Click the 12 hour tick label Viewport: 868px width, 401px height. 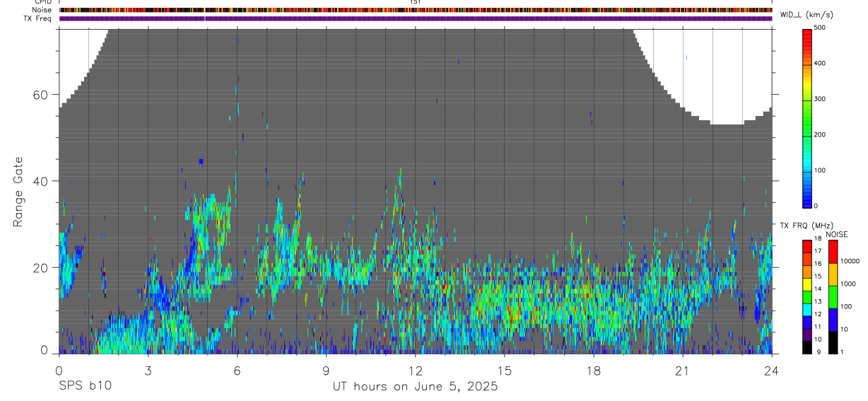point(416,371)
